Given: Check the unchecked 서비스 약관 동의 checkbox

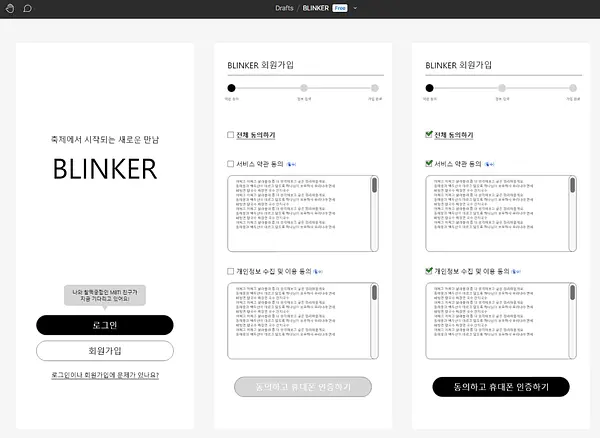Looking at the screenshot, I should (x=230, y=164).
